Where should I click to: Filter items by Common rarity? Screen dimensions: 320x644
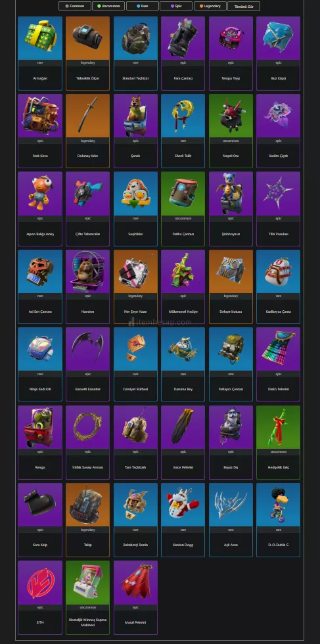[75, 6]
